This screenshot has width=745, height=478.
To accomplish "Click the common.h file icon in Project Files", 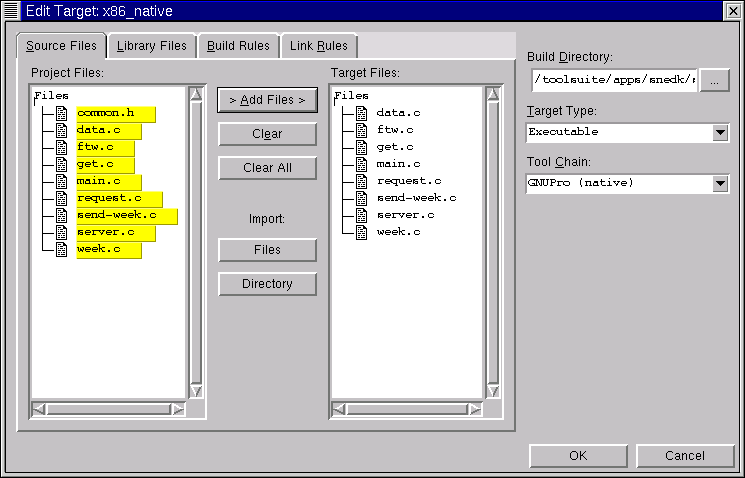I will pyautogui.click(x=62, y=113).
